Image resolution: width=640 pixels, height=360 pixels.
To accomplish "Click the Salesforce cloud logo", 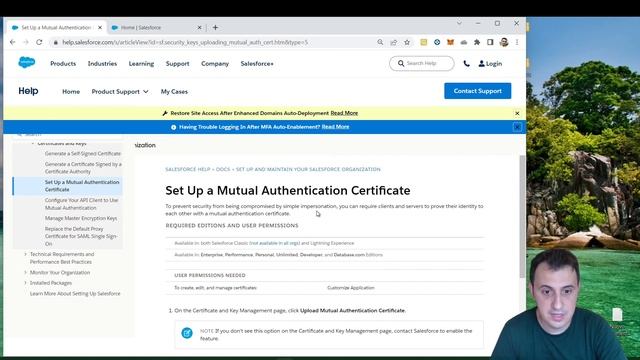I will [x=27, y=62].
